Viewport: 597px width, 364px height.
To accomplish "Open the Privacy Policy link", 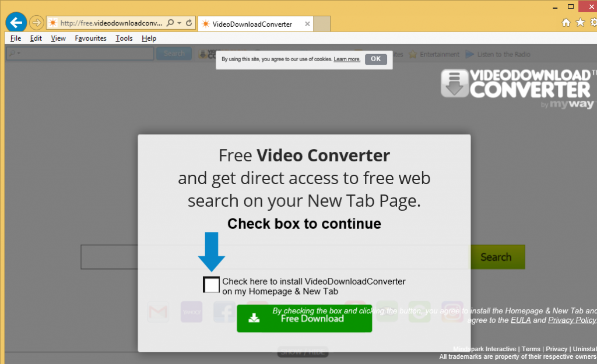I will tap(572, 320).
